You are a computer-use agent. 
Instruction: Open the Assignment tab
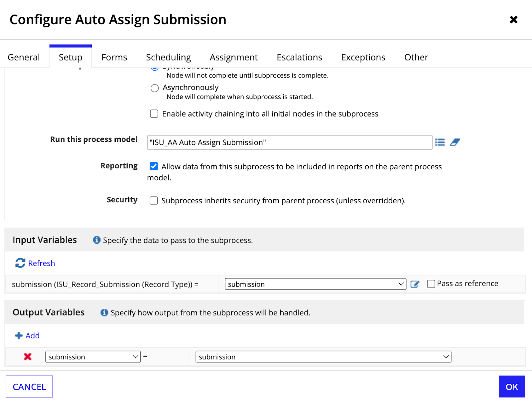point(233,57)
